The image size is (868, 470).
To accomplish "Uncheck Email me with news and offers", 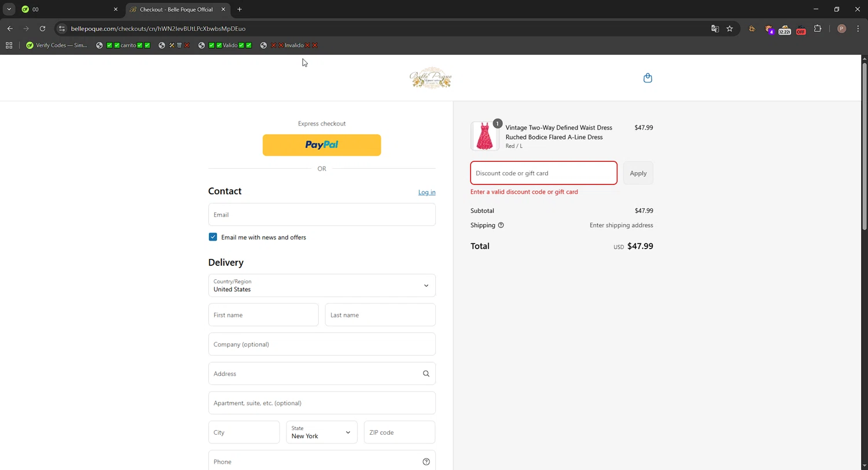I will [213, 237].
